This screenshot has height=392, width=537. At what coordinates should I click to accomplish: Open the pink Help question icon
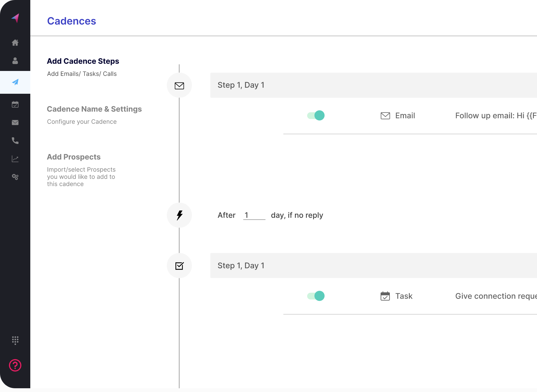15,365
